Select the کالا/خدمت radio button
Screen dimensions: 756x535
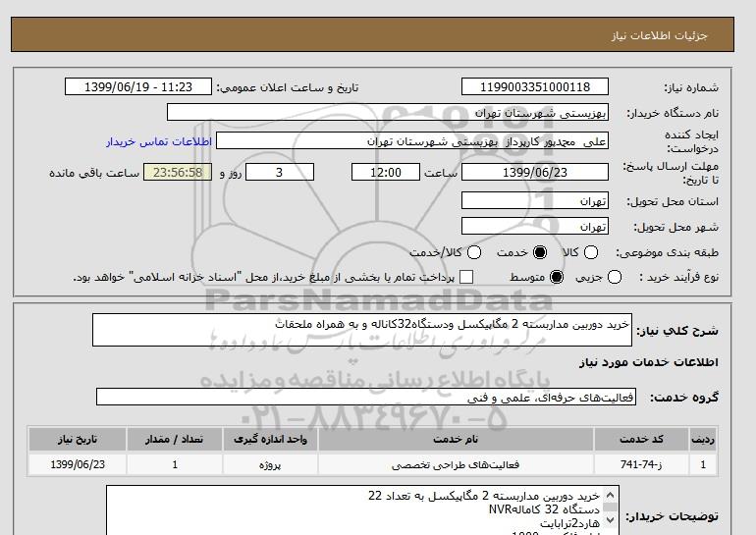(474, 252)
